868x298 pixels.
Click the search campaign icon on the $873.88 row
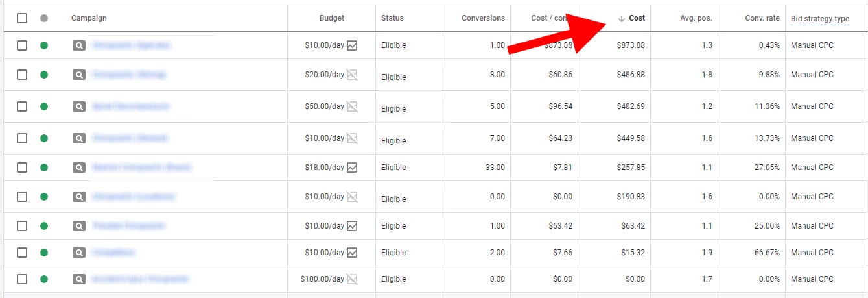click(79, 45)
